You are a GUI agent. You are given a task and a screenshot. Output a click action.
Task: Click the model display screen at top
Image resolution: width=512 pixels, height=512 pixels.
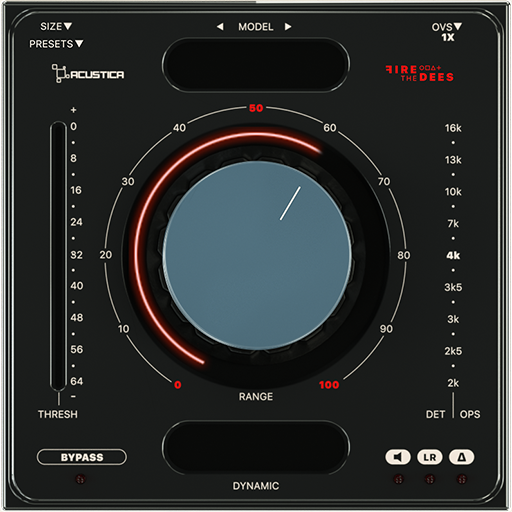[256, 64]
